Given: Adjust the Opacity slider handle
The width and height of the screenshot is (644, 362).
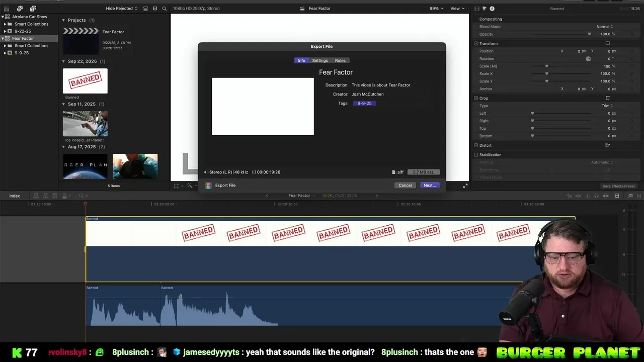Looking at the screenshot, I should coord(589,34).
